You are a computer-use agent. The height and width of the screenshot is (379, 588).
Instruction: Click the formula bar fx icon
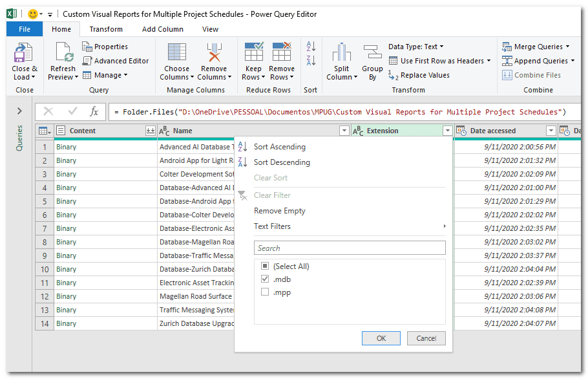coord(94,111)
